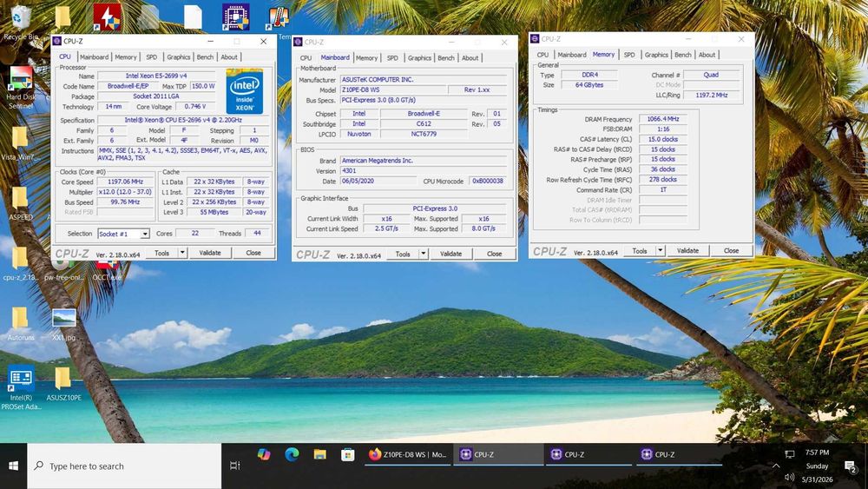
Task: Click the BIOS version 4301 field
Action: [423, 170]
